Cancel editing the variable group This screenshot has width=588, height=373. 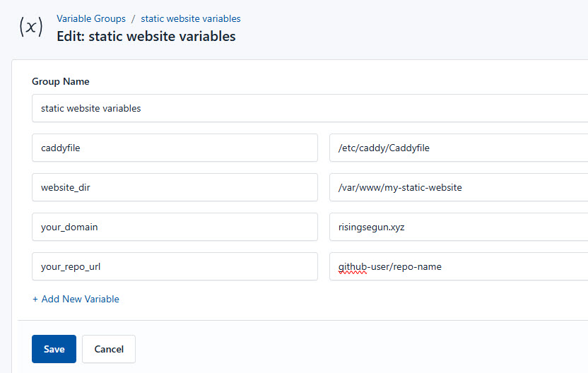tap(109, 349)
